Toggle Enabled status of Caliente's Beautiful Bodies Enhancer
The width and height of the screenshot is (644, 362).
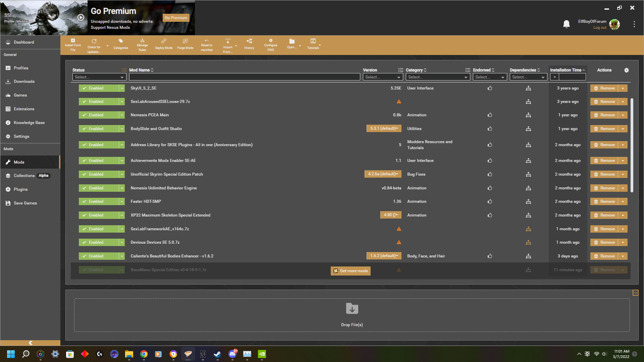[99, 256]
